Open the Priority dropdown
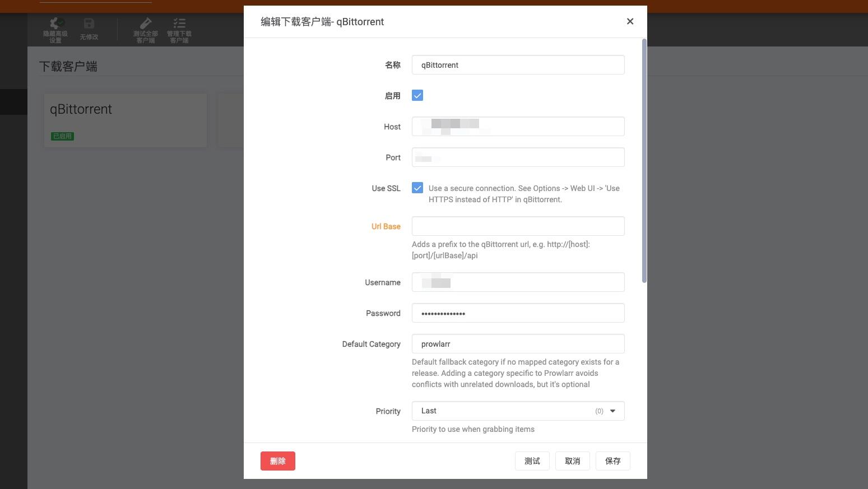Viewport: 868px width, 489px height. coord(518,411)
